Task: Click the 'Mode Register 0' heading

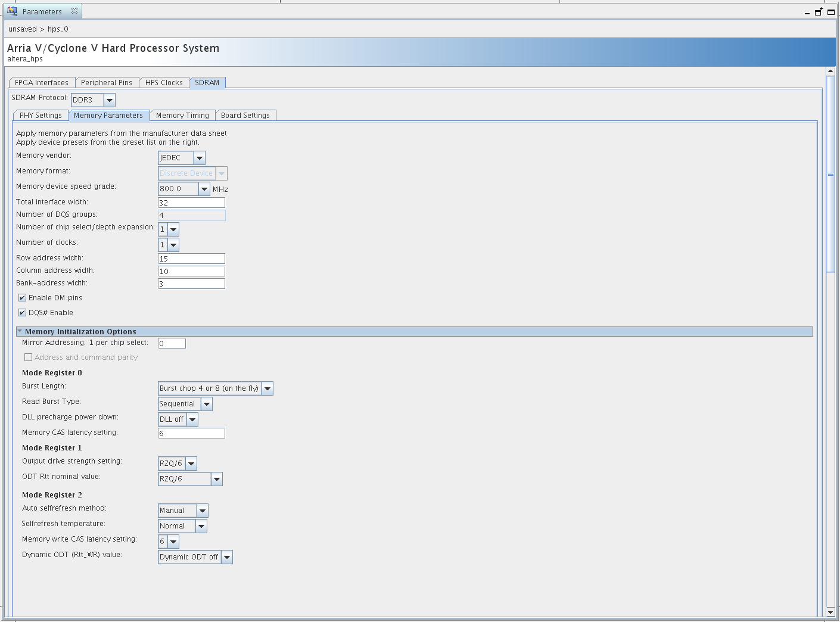Action: coord(52,373)
